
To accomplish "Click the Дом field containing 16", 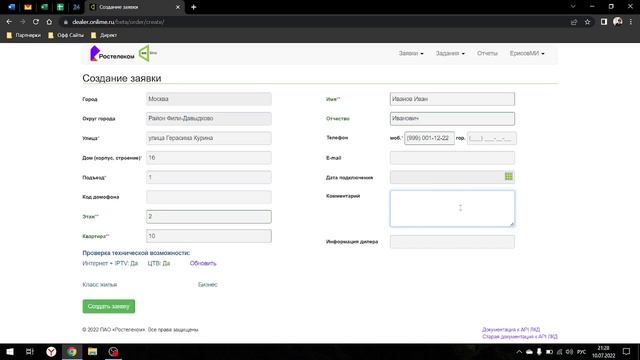I will 209,158.
